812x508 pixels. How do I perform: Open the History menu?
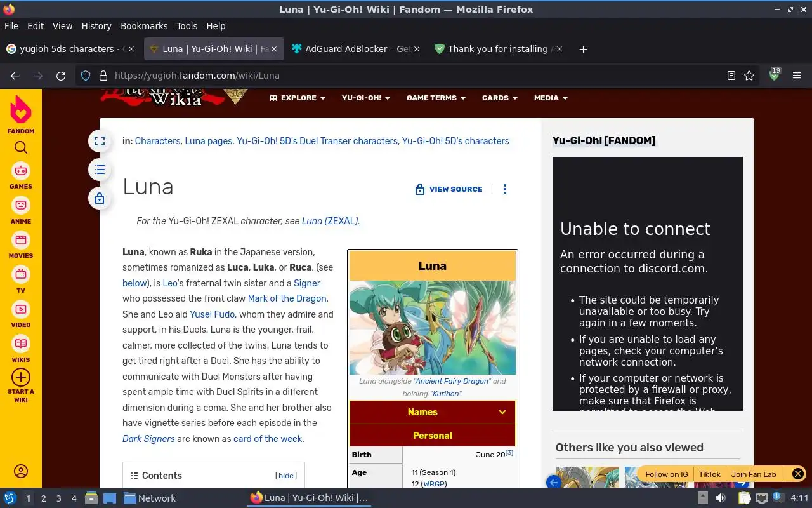click(x=96, y=26)
